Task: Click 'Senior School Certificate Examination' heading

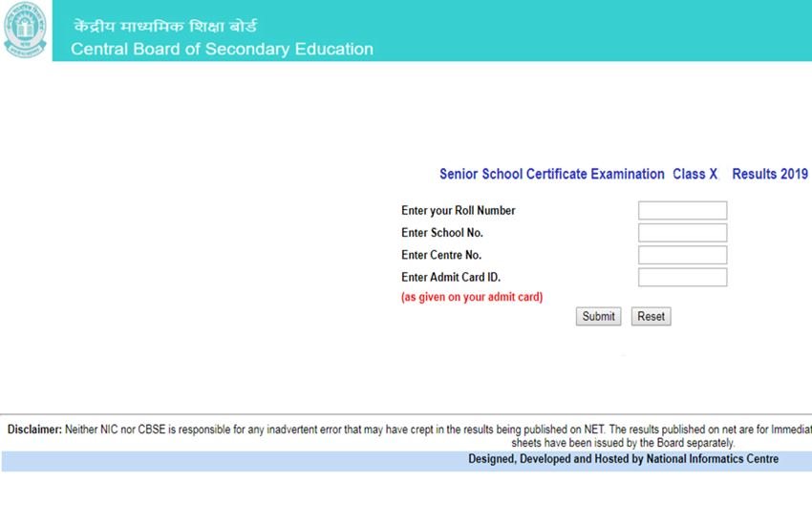Action: [x=552, y=174]
